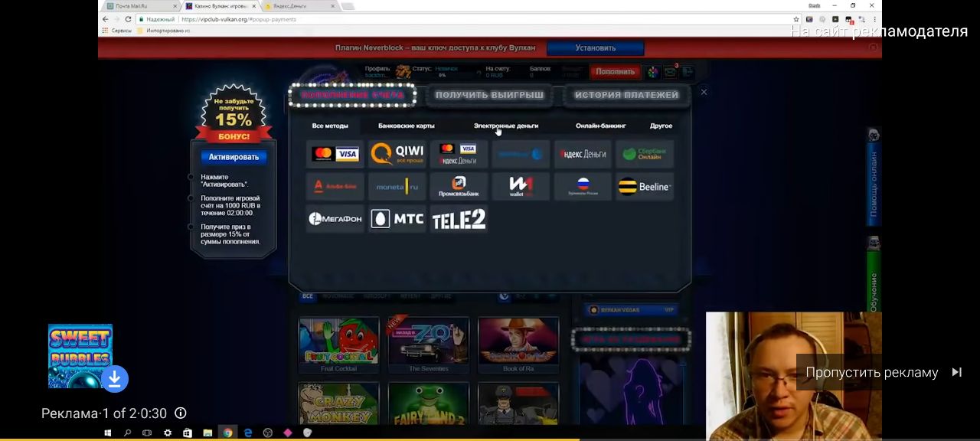Click the logout door icon
This screenshot has height=441, width=980.
688,72
